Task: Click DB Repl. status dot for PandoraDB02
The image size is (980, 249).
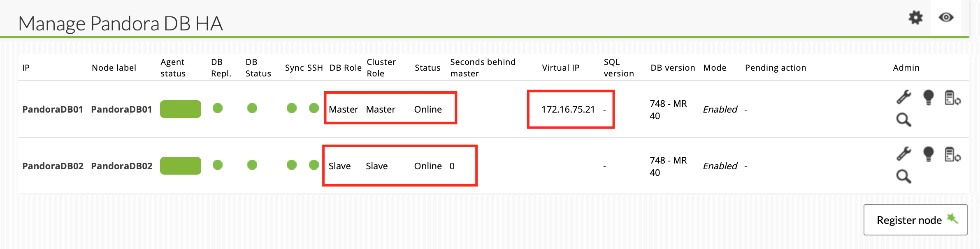Action: point(218,165)
